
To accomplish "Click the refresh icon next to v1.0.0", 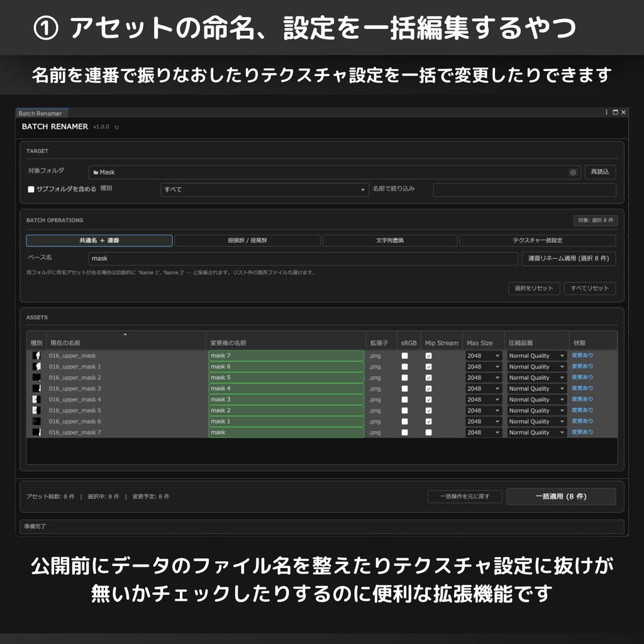I will tap(116, 127).
